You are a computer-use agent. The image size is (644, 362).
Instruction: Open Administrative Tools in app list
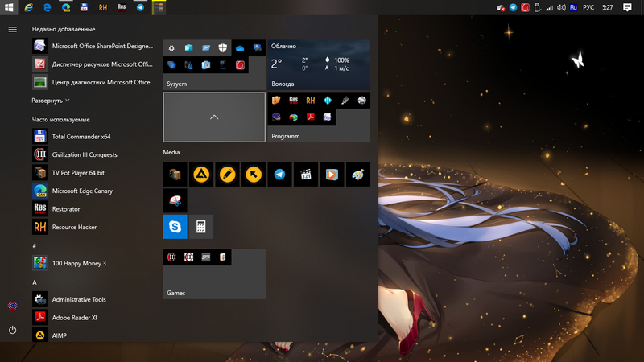coord(93,299)
